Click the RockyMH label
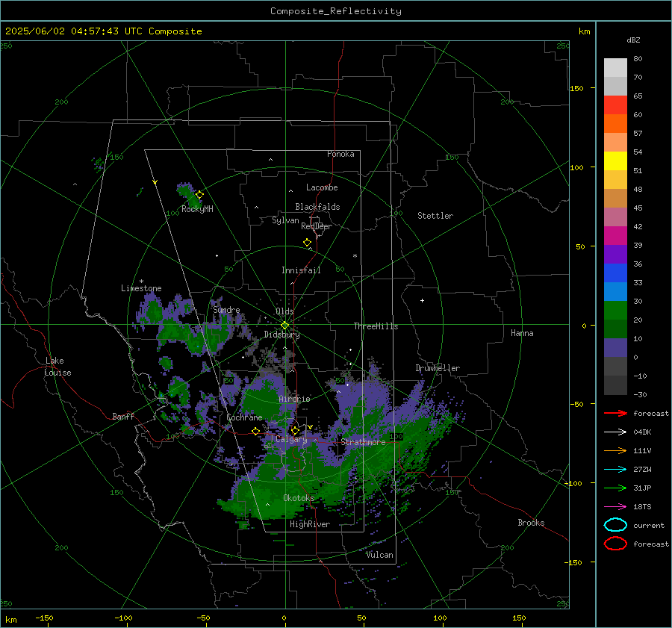Screen dimensions: 672x628 197,209
